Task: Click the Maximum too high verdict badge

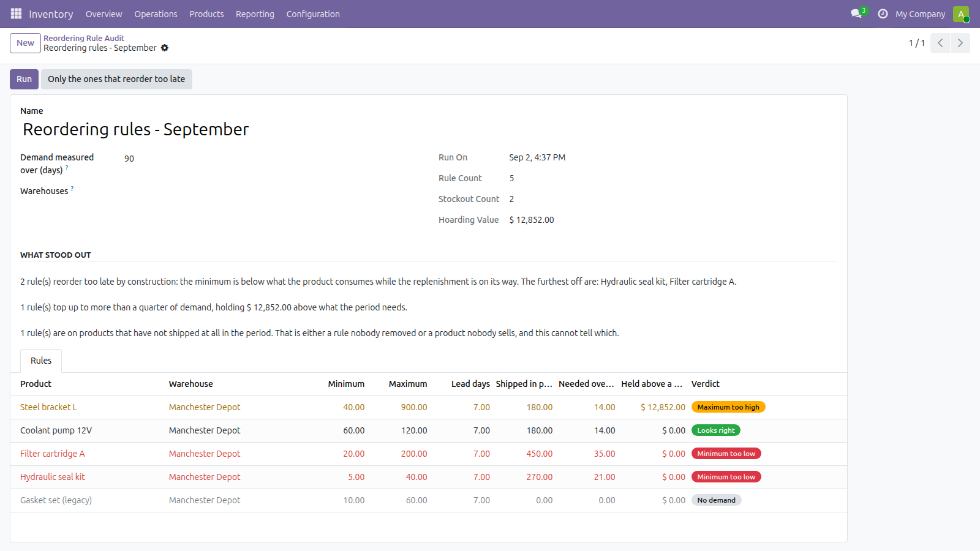Action: click(728, 407)
